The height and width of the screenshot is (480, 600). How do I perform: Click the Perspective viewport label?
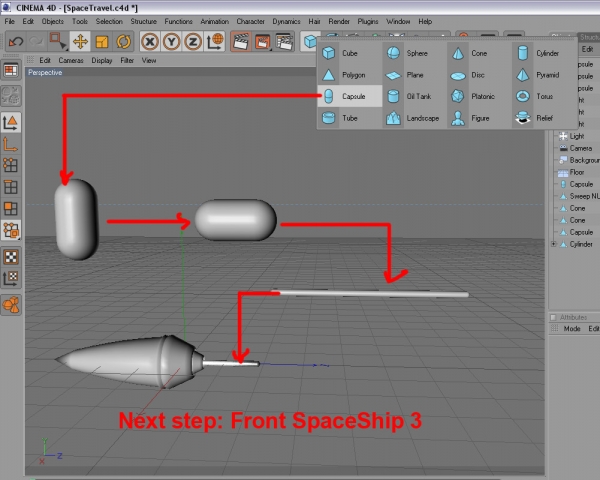click(45, 72)
